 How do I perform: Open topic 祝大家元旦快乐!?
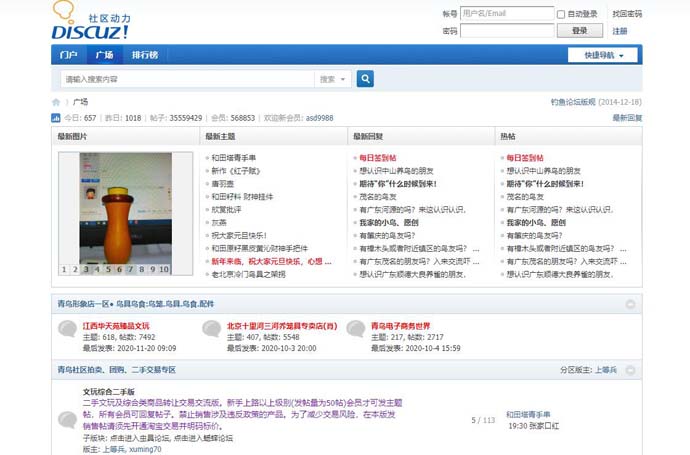coord(239,235)
